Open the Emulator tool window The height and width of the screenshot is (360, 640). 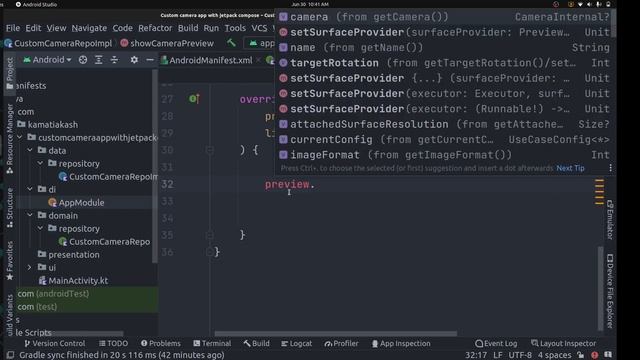[610, 220]
